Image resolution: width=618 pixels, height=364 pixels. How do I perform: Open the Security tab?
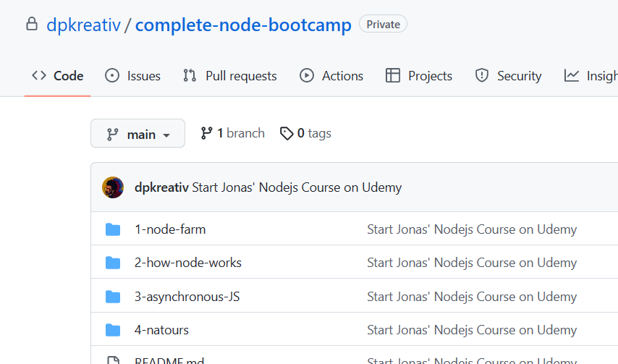click(508, 76)
